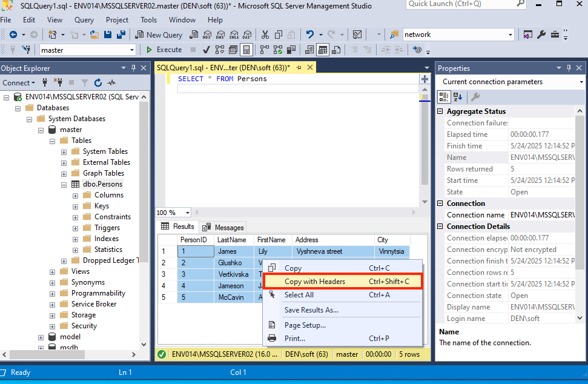
Task: Click the New Query button
Action: 159,35
